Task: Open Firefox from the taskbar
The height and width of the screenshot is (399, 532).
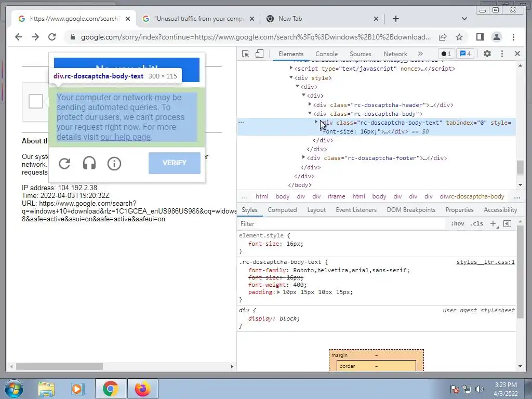Action: pos(142,389)
